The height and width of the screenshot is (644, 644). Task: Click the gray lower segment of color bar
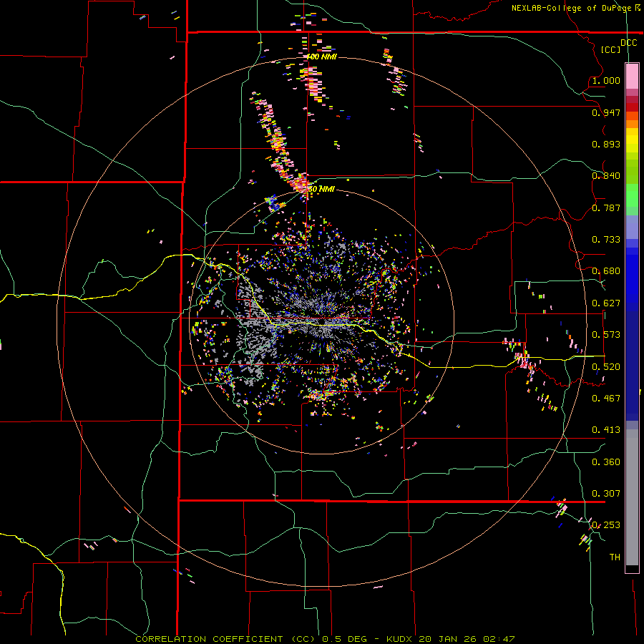click(632, 497)
